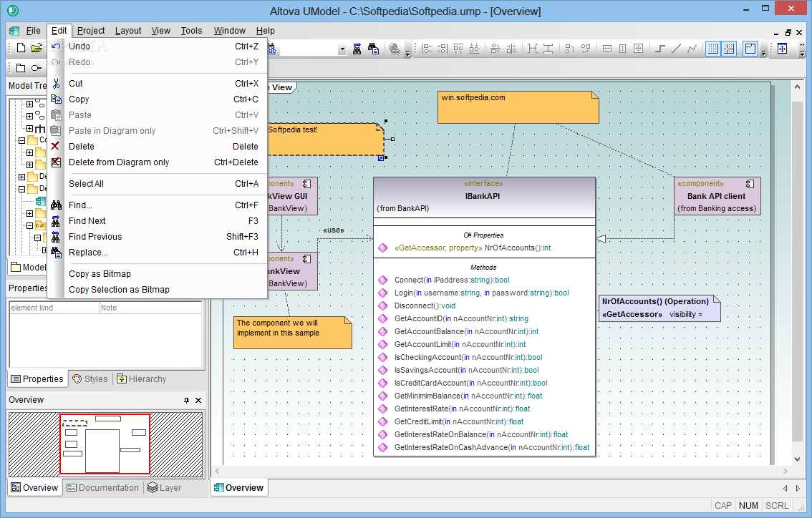The image size is (812, 518).
Task: Switch to the Hierarchy tab
Action: [x=141, y=378]
